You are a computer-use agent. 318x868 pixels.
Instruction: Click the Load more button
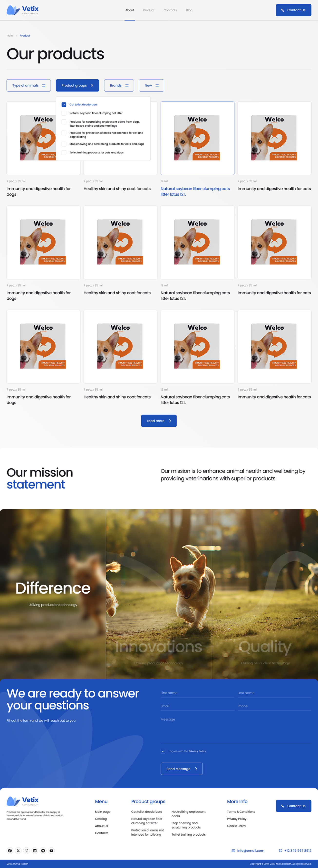(159, 421)
